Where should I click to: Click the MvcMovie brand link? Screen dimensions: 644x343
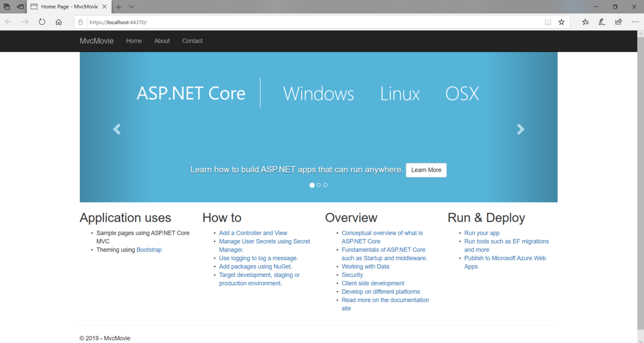coord(97,41)
